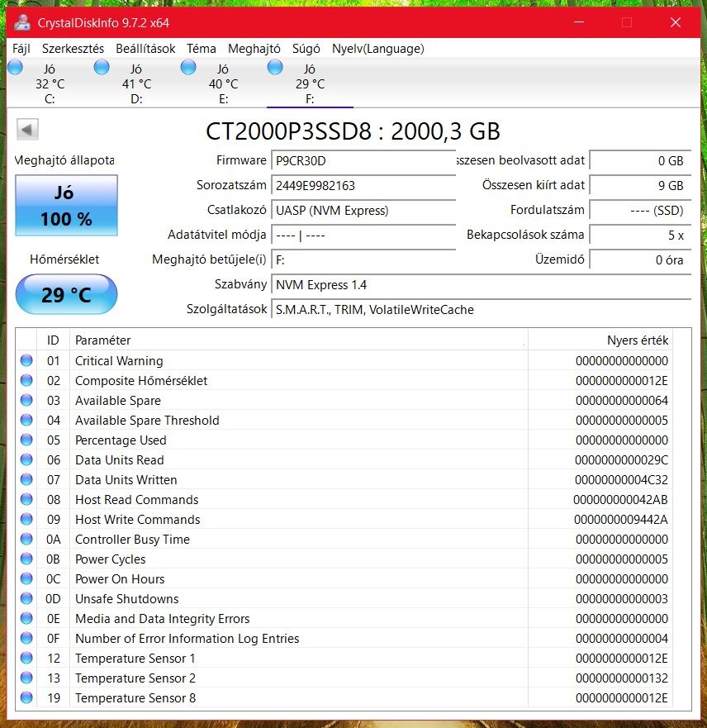Click the total read 0 GB field

[x=640, y=160]
